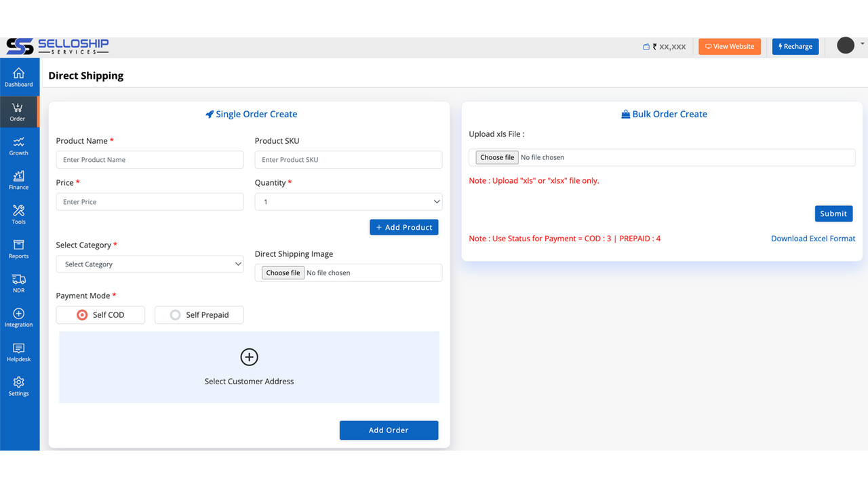Click the Bulk Order Create heading
Viewport: 868px width, 488px height.
coord(670,115)
